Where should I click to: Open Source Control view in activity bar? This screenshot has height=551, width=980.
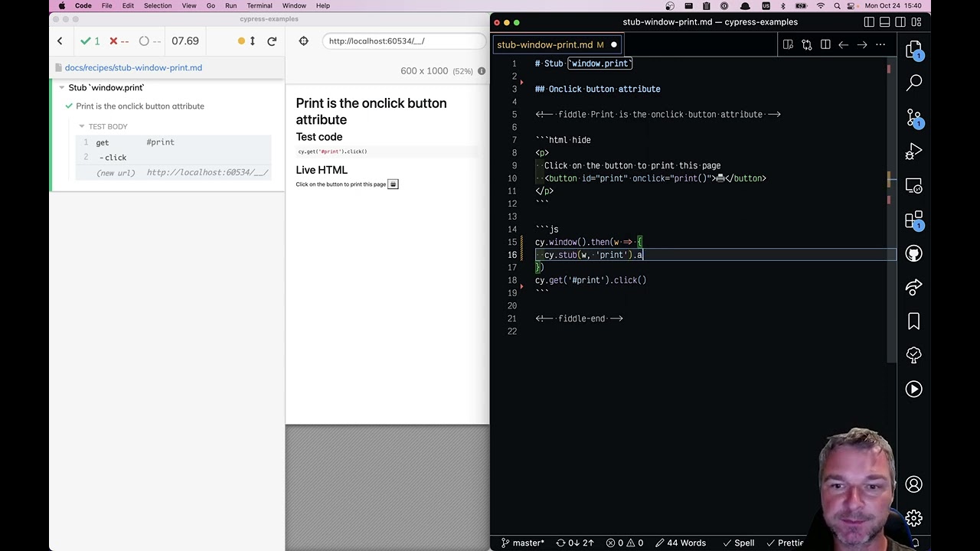[x=913, y=117]
